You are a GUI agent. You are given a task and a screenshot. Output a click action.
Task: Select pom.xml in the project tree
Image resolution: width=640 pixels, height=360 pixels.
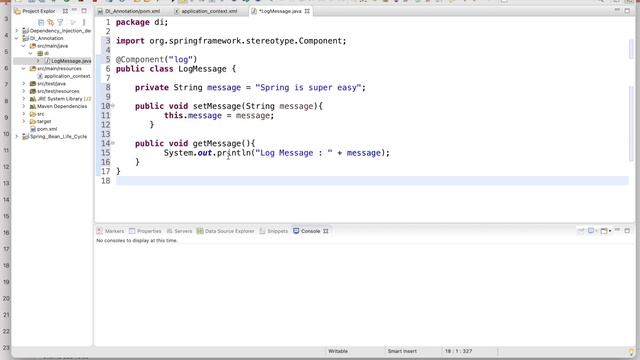point(47,129)
